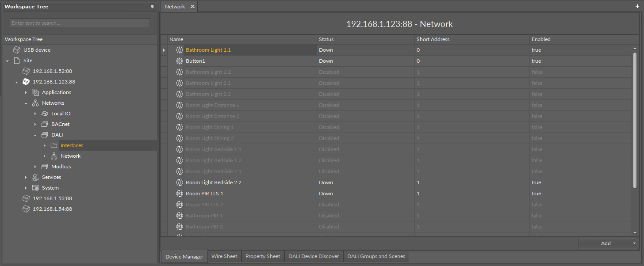
Task: Click Status Down cell for Button1
Action: tap(366, 61)
